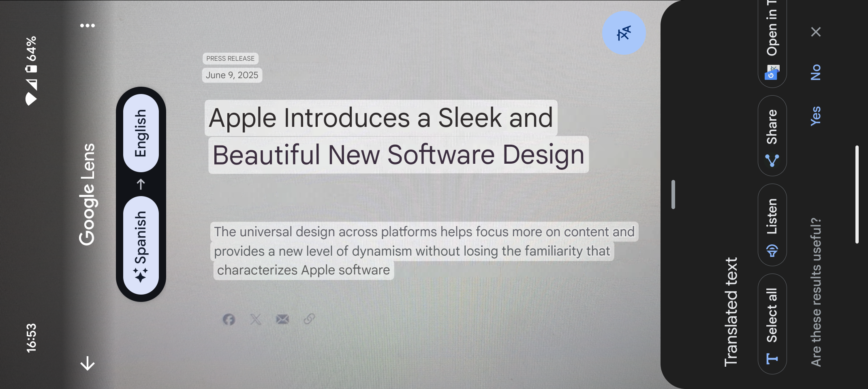Click the copy link chain icon
Image resolution: width=868 pixels, height=389 pixels.
309,319
